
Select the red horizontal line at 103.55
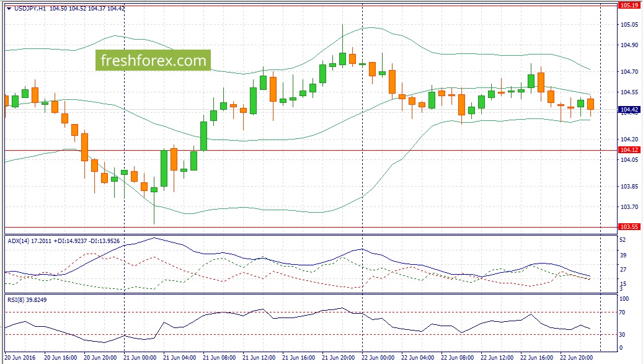click(372, 227)
